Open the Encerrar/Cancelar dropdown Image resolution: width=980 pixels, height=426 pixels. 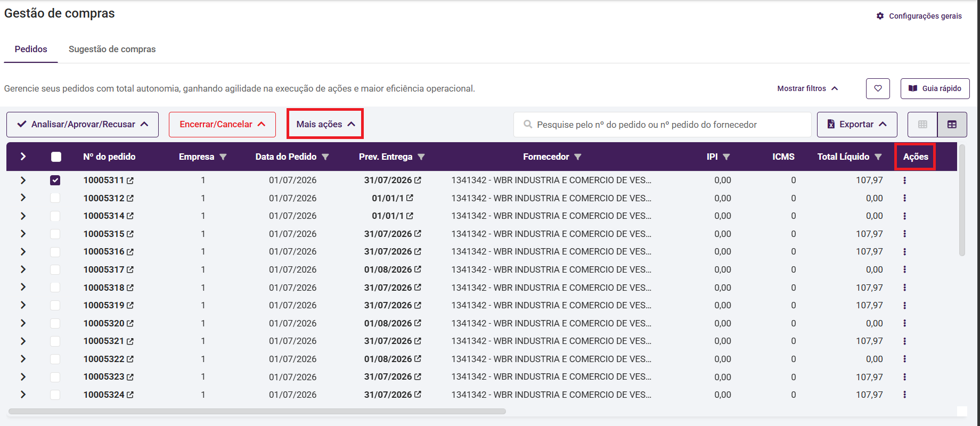tap(222, 125)
